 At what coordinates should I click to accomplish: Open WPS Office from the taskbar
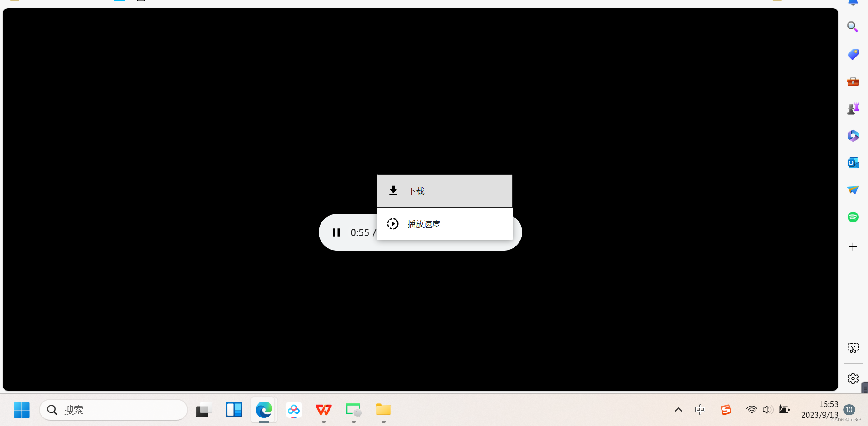coord(324,410)
